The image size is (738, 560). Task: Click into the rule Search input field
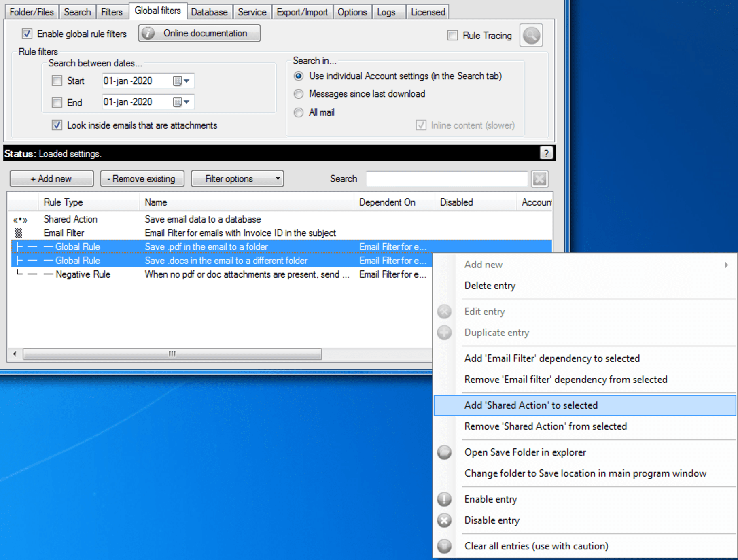447,179
